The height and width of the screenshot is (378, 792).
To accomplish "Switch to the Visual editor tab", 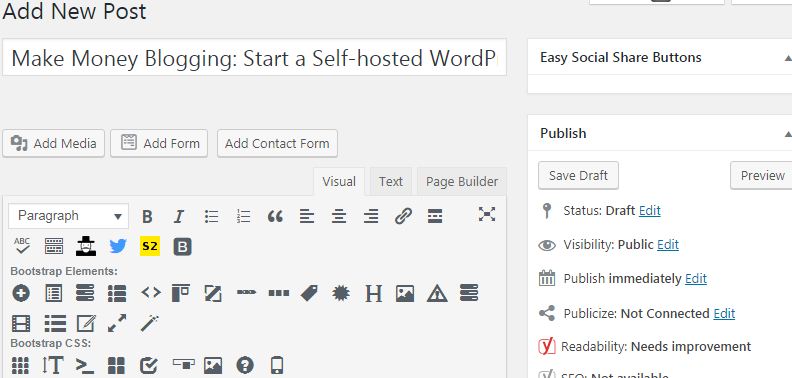I will tap(339, 181).
